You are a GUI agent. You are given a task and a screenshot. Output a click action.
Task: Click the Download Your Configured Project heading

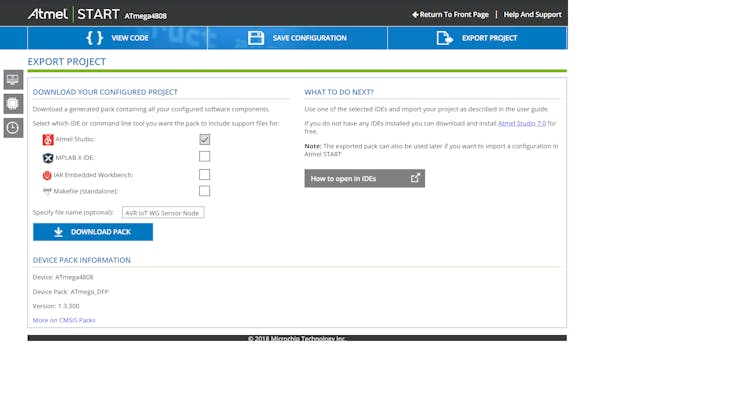105,92
